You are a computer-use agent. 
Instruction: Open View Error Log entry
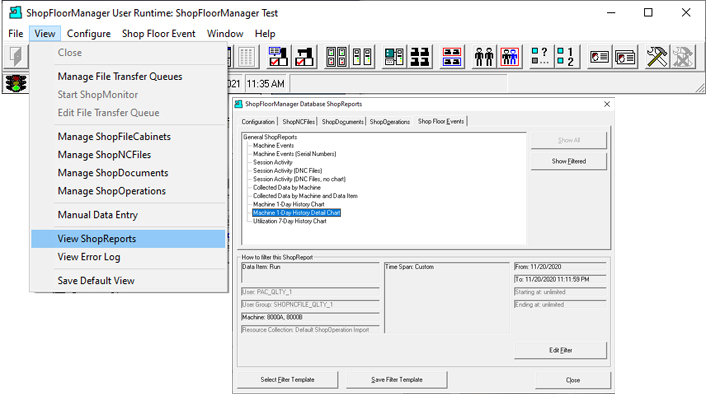click(x=128, y=257)
